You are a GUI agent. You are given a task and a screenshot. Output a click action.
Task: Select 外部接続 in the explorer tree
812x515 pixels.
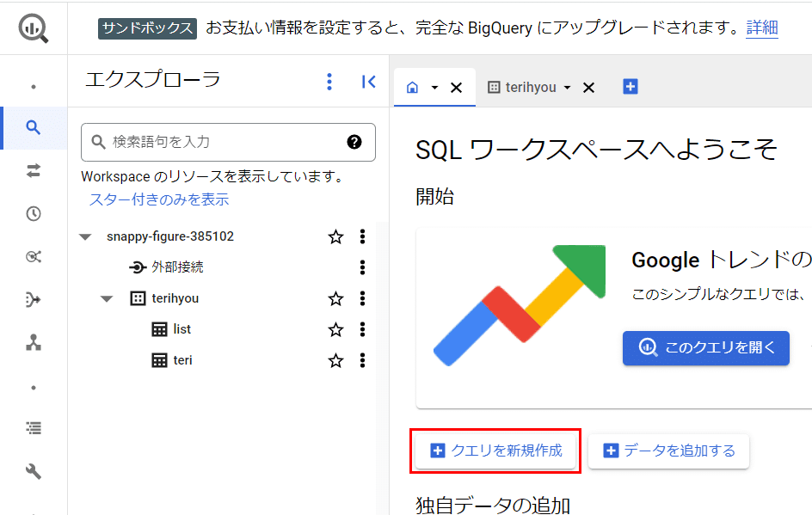177,267
